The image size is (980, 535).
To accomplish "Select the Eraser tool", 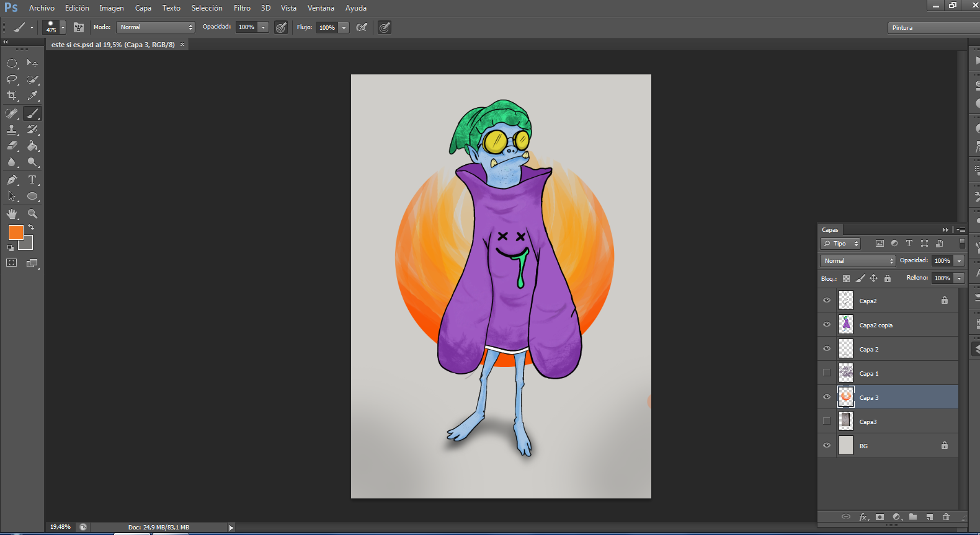I will (12, 146).
